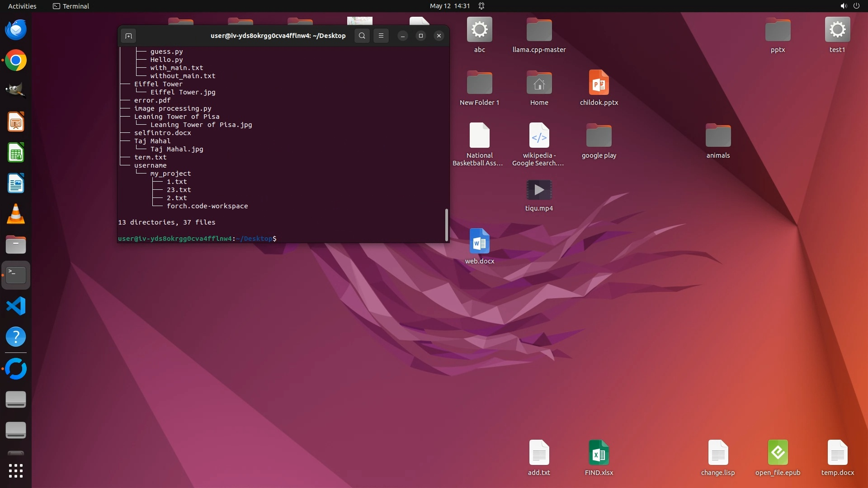Expand the system volume and power menu
This screenshot has height=488, width=868.
[x=849, y=6]
